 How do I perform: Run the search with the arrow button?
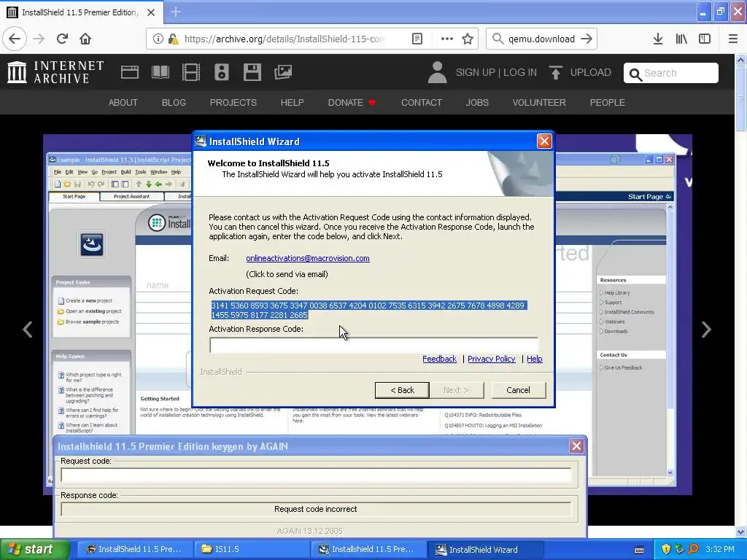[x=587, y=39]
